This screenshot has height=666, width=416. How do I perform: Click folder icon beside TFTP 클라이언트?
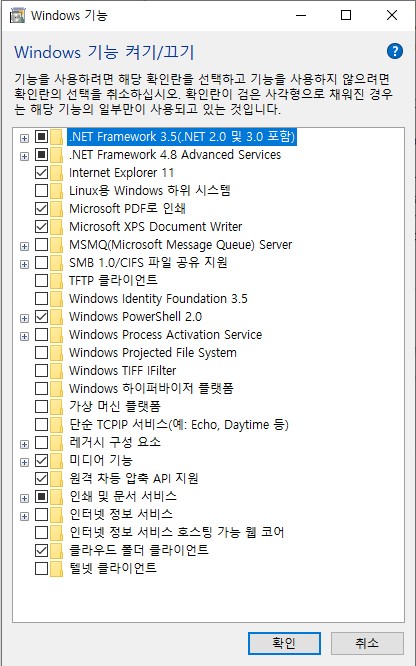pyautogui.click(x=56, y=281)
